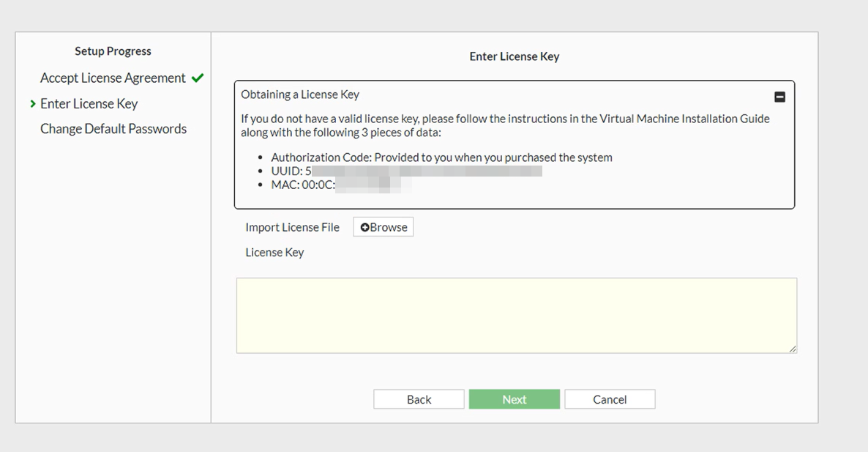Click the Obtaining a License Key heading
This screenshot has width=868, height=452.
[x=300, y=95]
